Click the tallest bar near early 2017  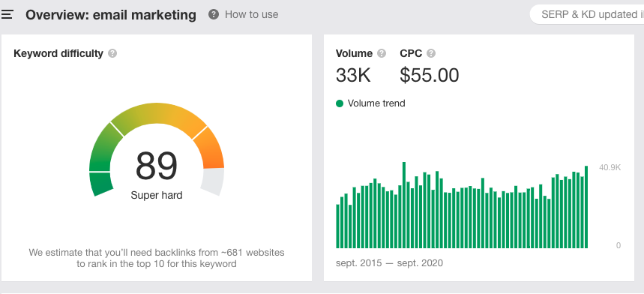pos(404,205)
